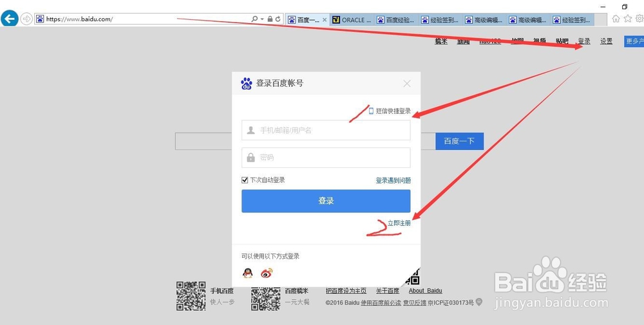Open the 百度糯米 footer link
Viewport: 644px width, 325px height.
pos(296,291)
